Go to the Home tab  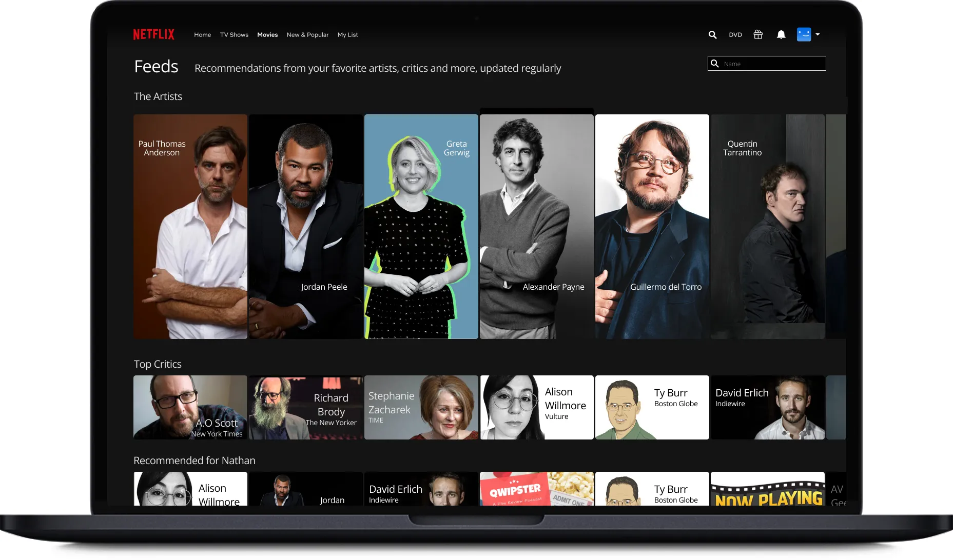202,34
